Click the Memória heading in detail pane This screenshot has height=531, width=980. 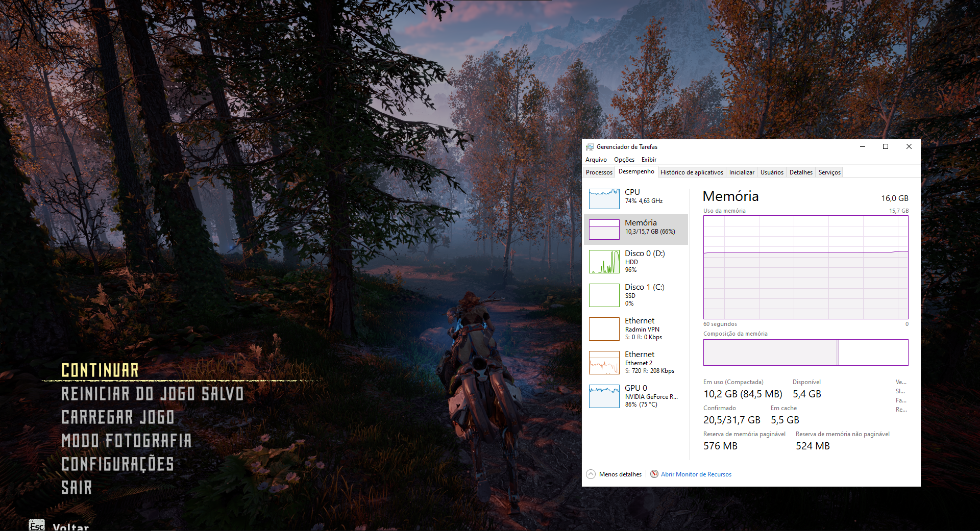click(730, 196)
